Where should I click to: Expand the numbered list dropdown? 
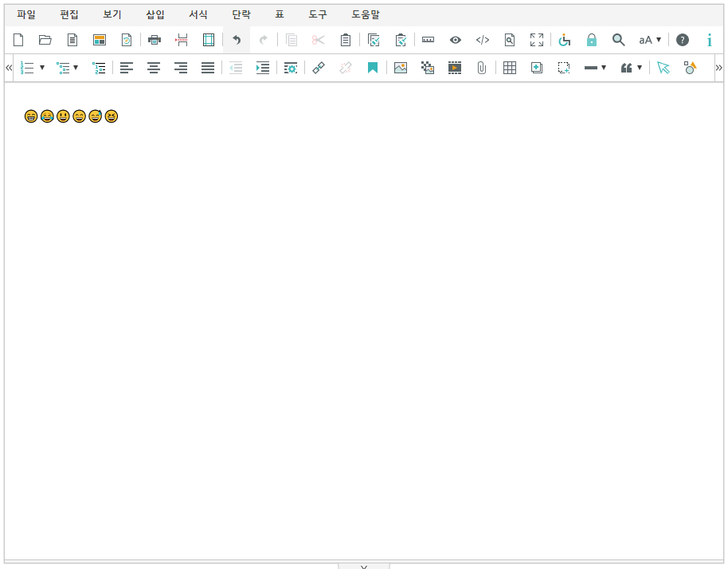41,69
